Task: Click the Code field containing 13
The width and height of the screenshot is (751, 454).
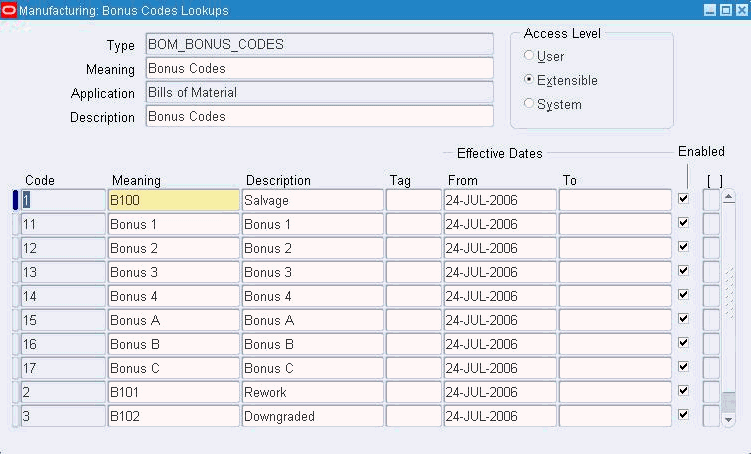Action: pos(63,272)
